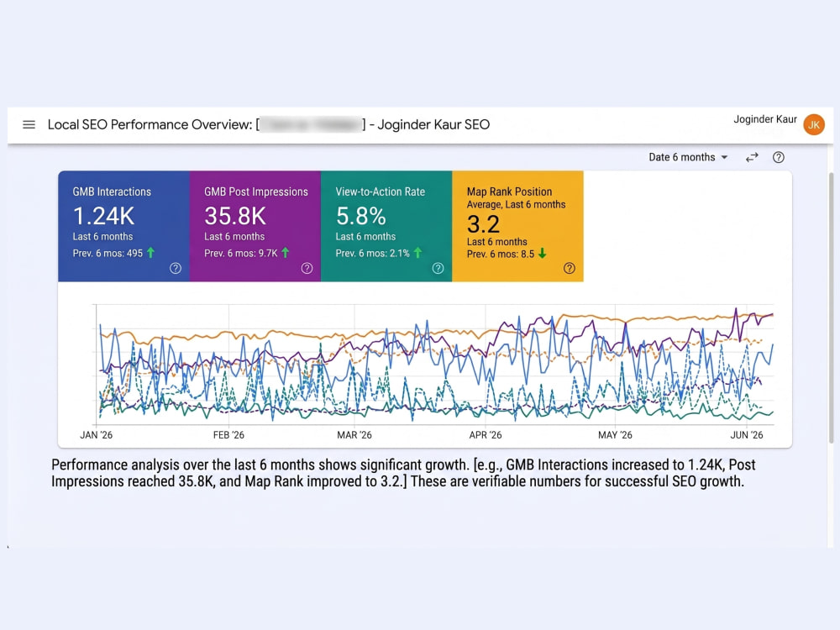Click the 35.8K impressions value
The image size is (840, 630).
pyautogui.click(x=234, y=217)
